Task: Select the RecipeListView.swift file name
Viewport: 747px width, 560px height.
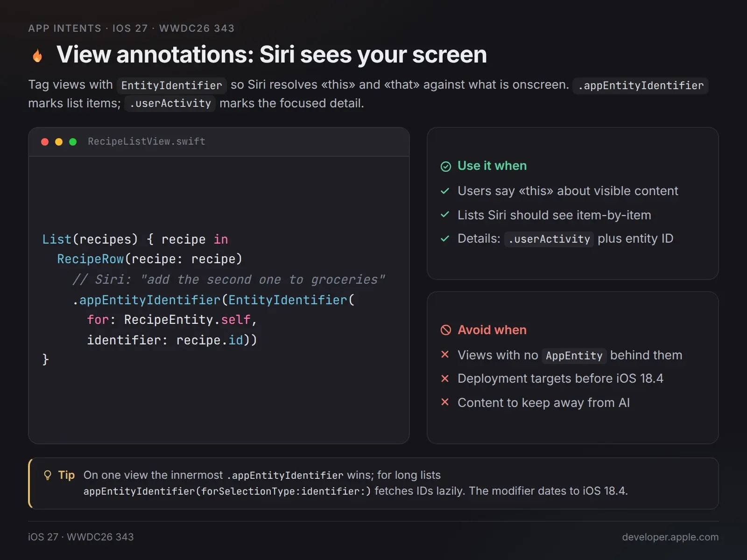Action: pos(147,141)
